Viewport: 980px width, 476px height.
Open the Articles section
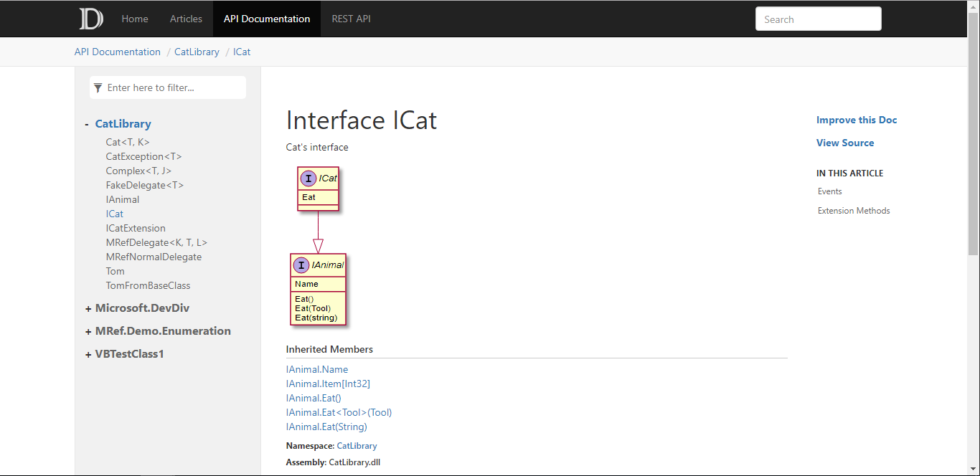[x=186, y=19]
